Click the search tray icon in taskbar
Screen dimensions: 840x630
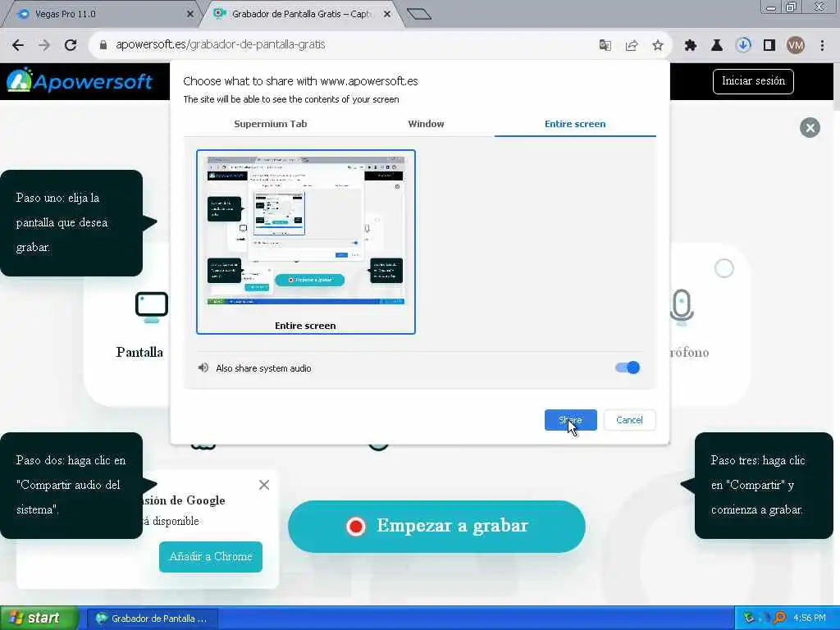[780, 619]
